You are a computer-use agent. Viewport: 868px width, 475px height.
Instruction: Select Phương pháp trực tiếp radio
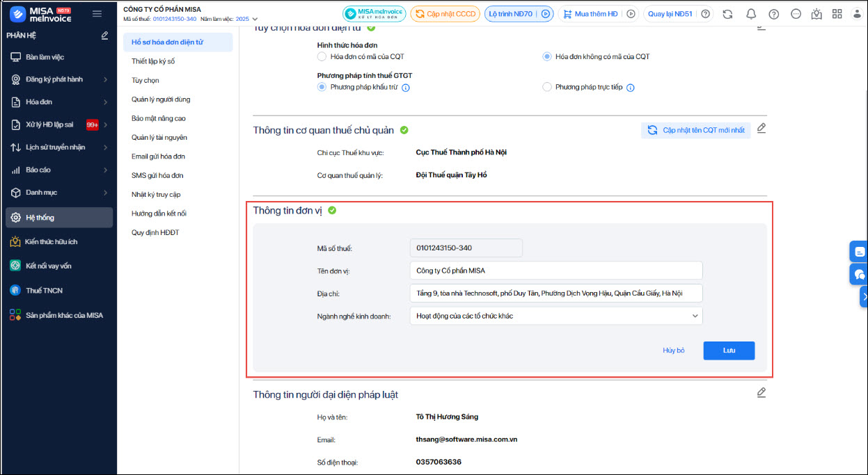547,87
